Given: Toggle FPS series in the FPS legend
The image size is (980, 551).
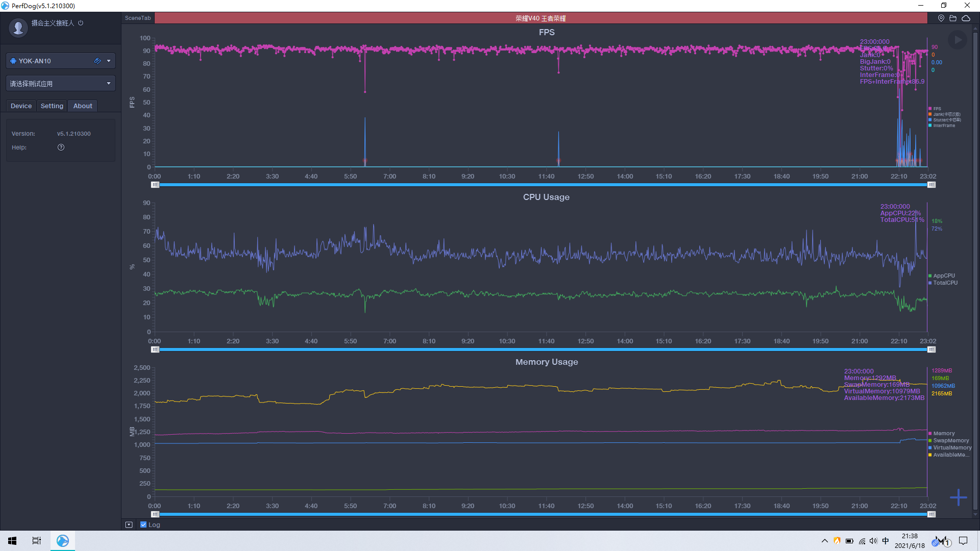Looking at the screenshot, I should coord(935,109).
